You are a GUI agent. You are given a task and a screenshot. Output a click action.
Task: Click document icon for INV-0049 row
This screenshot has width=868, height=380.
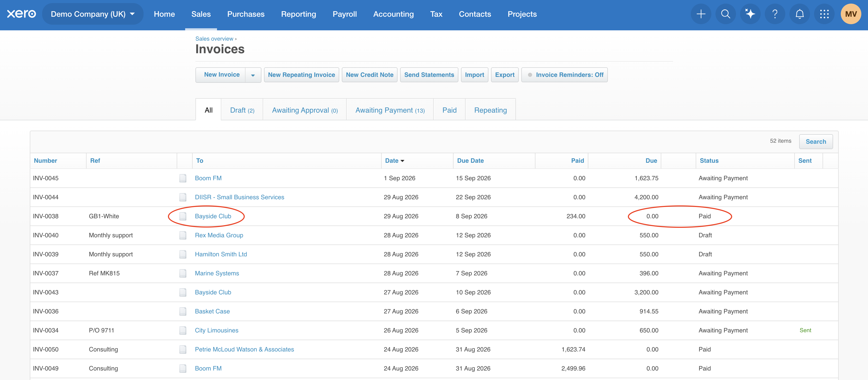(x=183, y=368)
